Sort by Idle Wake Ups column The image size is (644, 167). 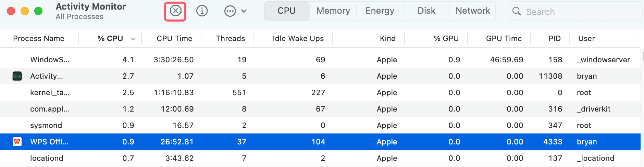tap(298, 39)
